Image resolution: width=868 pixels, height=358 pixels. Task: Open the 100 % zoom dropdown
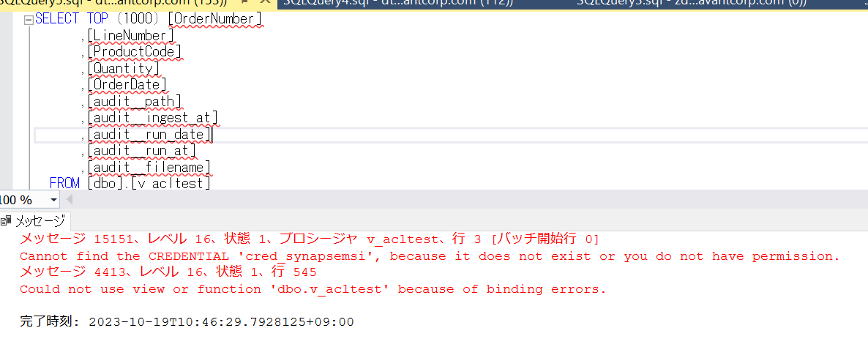53,200
